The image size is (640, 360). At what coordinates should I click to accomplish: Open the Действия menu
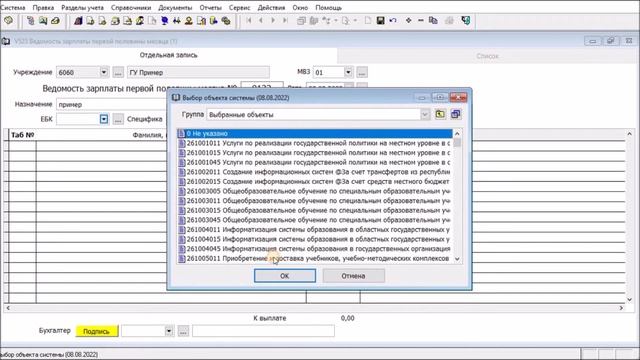click(271, 7)
